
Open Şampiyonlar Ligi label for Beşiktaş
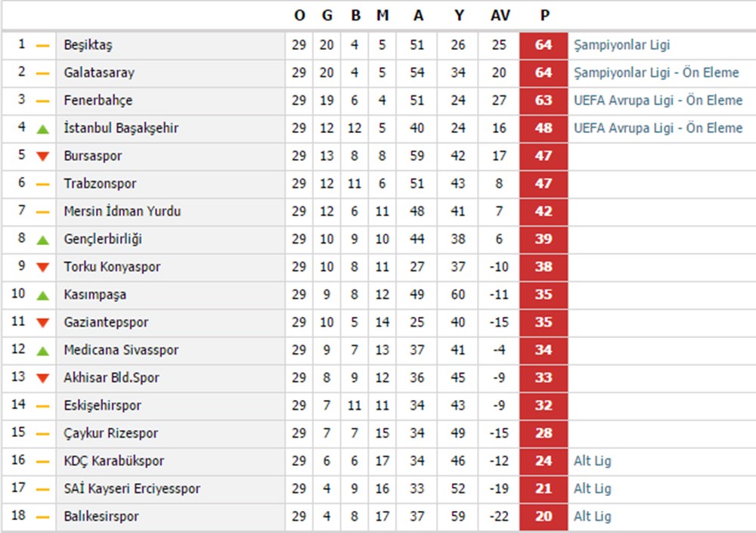click(621, 45)
